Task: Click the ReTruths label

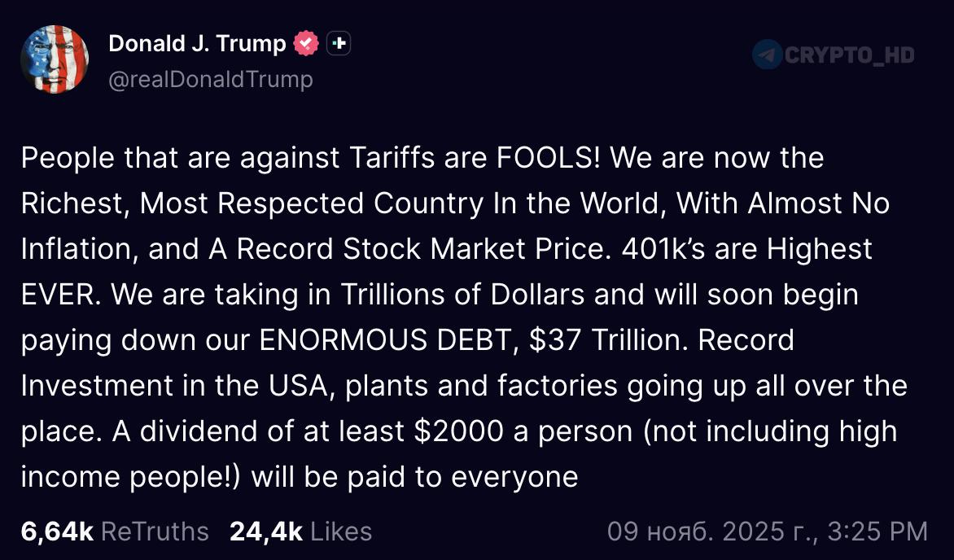Action: pyautogui.click(x=155, y=532)
